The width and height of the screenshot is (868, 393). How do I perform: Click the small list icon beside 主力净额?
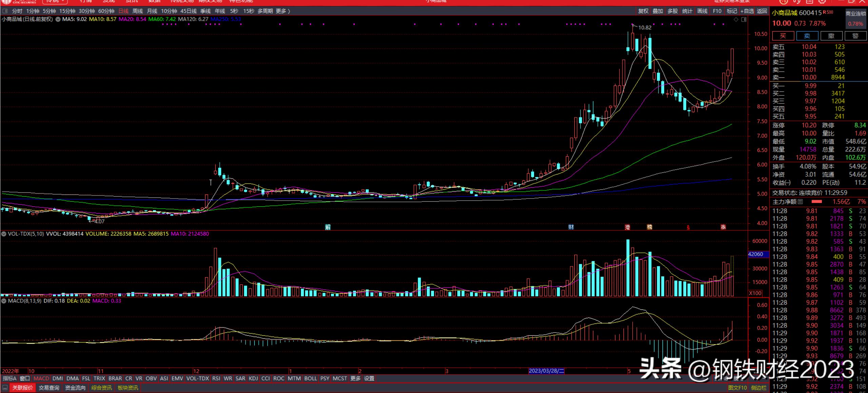click(x=801, y=202)
